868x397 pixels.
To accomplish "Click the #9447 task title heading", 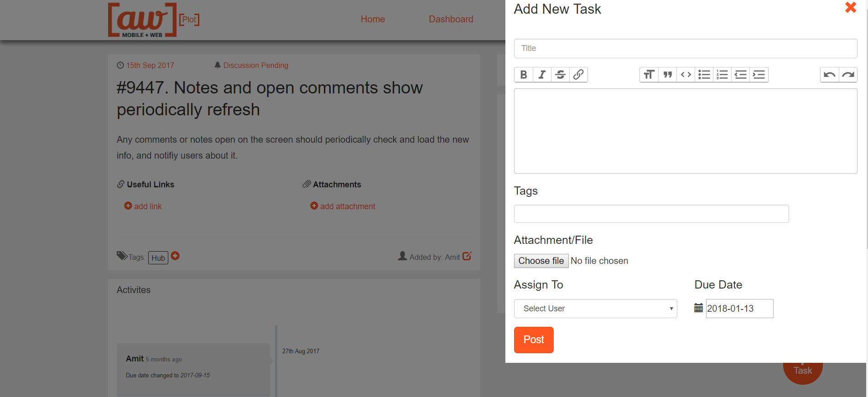I will coord(270,98).
